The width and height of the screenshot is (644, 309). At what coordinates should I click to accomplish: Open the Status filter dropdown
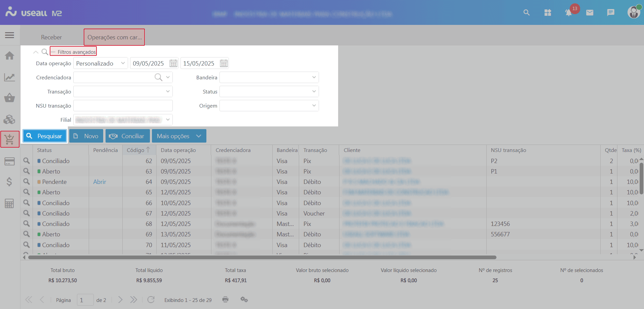pyautogui.click(x=314, y=92)
